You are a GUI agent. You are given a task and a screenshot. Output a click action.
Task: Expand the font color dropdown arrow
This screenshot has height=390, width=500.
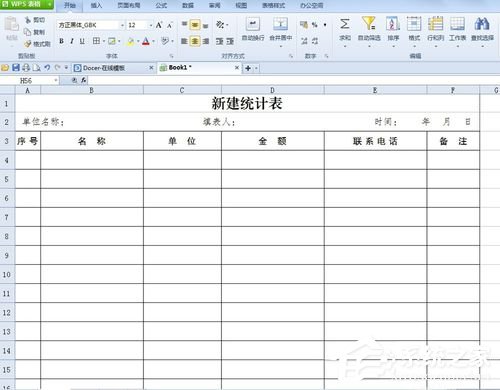(153, 41)
